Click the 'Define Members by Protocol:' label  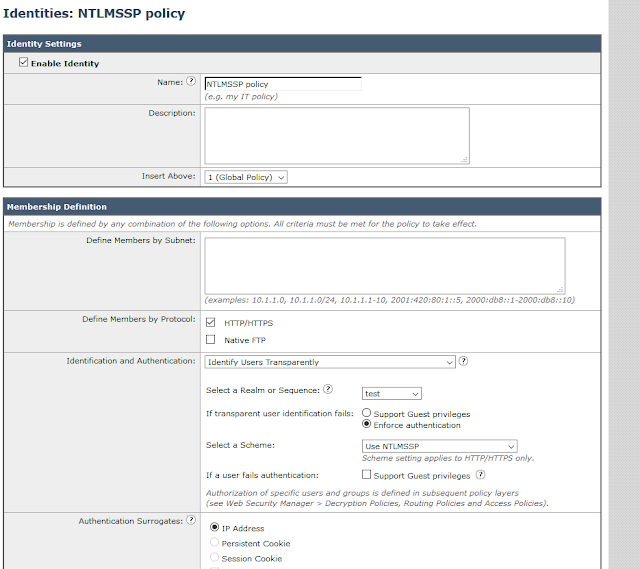coord(139,319)
